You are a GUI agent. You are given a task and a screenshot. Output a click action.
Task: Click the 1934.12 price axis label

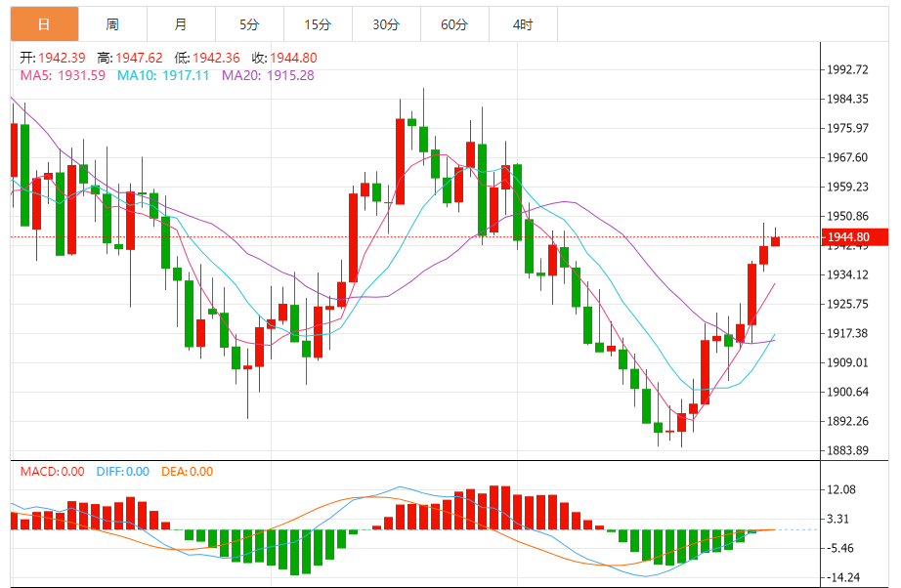[847, 274]
